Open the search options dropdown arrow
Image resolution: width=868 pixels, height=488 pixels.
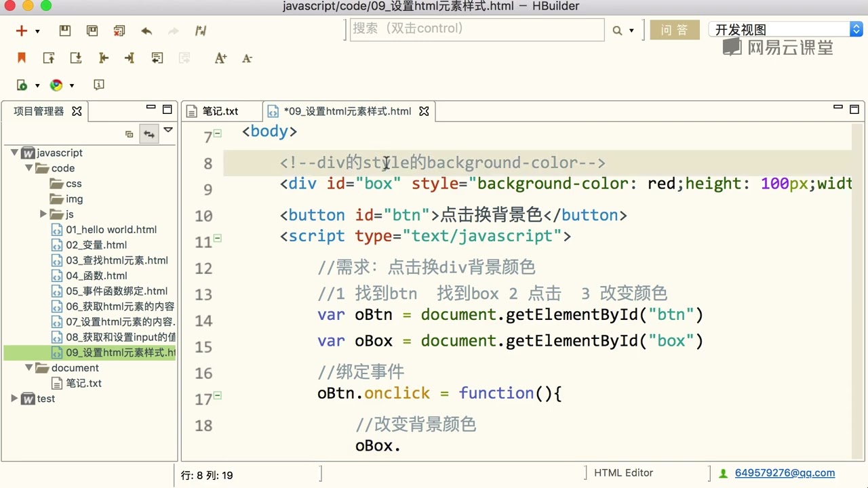(x=631, y=30)
